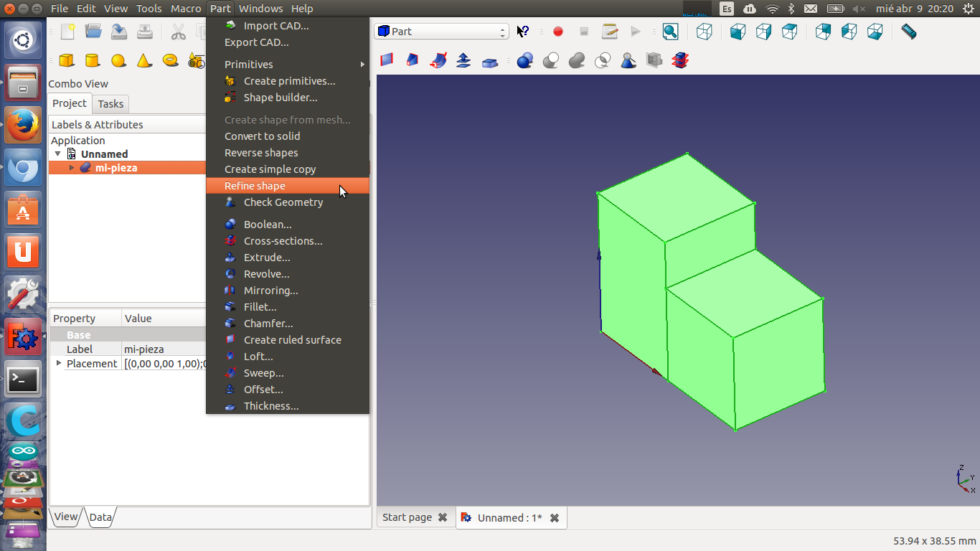Add a sphere primitive
Image resolution: width=980 pixels, height=551 pixels.
point(118,60)
